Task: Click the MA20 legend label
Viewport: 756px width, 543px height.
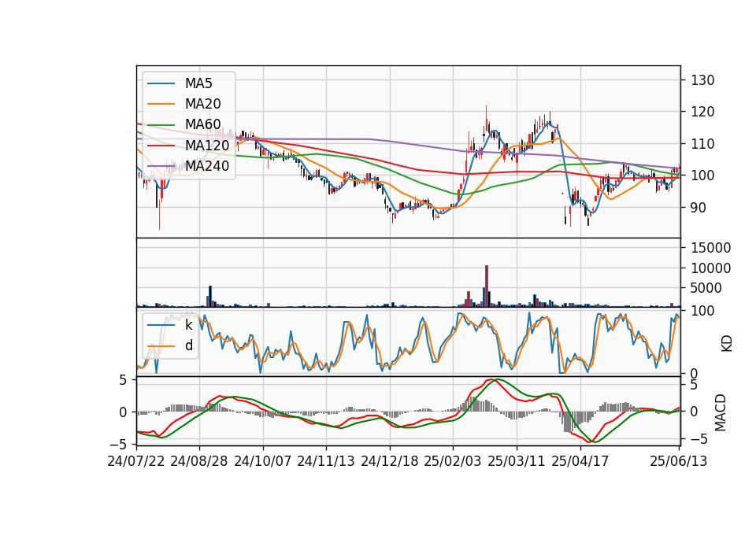Action: pos(203,104)
